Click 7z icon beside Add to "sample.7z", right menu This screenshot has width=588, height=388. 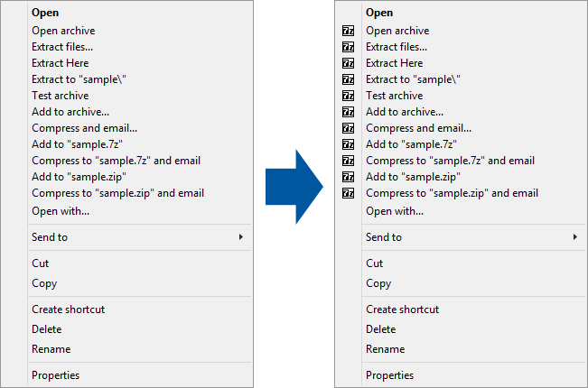pos(348,144)
